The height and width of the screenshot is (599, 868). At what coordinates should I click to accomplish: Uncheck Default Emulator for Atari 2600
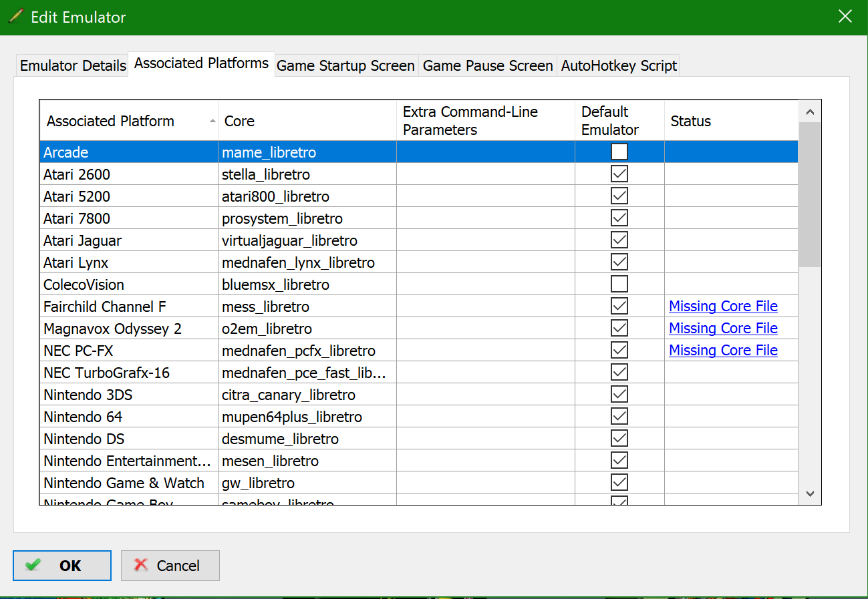pyautogui.click(x=619, y=174)
